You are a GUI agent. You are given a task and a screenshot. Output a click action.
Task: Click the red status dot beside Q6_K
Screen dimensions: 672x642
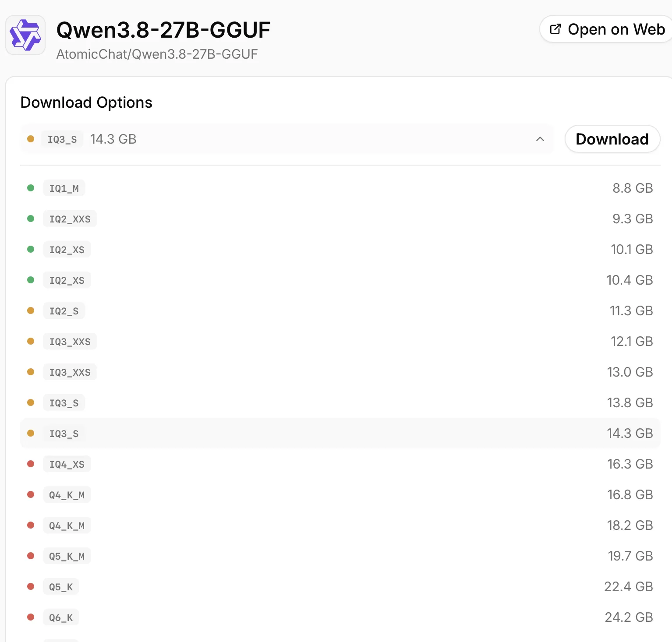31,617
